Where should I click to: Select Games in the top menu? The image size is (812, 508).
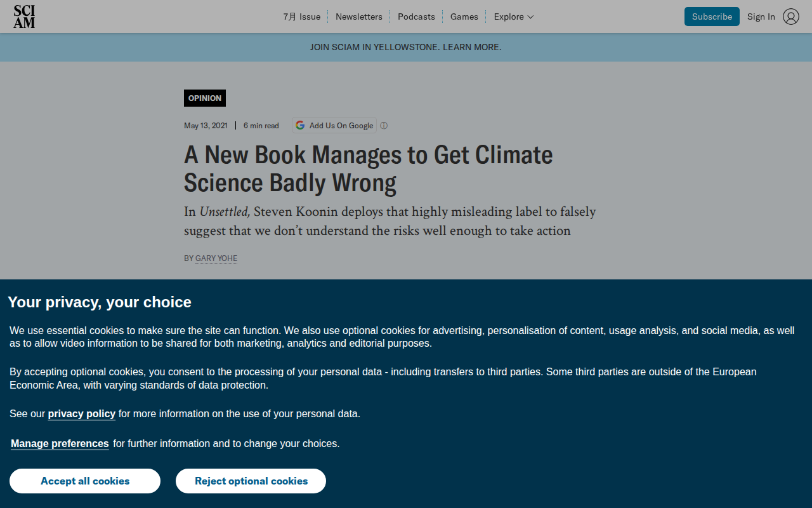[x=464, y=17]
